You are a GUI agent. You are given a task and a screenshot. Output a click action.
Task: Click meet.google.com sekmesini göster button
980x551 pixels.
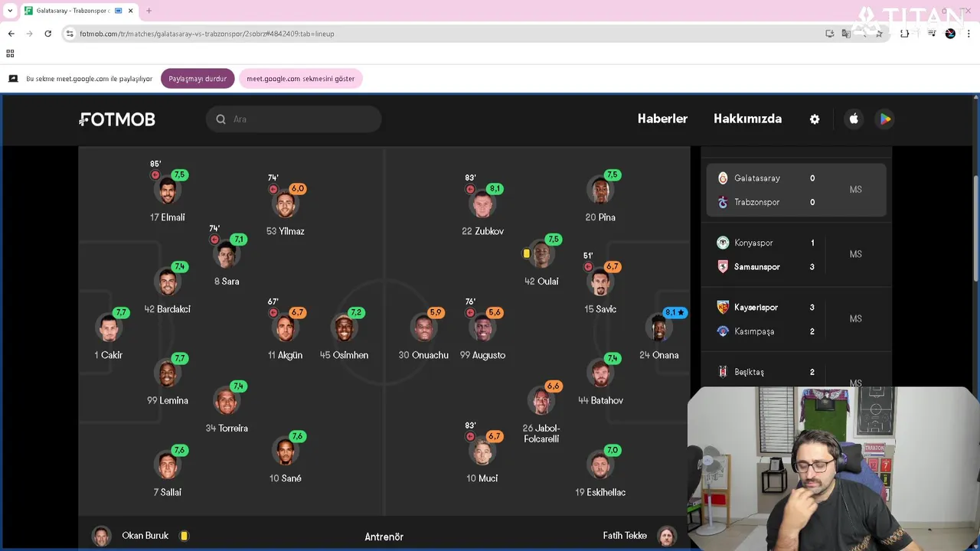click(x=300, y=79)
